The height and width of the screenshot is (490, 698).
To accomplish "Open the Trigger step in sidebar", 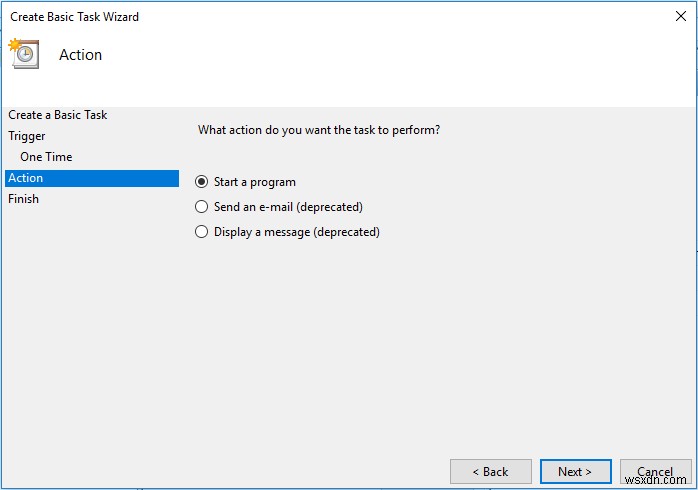I will click(x=27, y=136).
